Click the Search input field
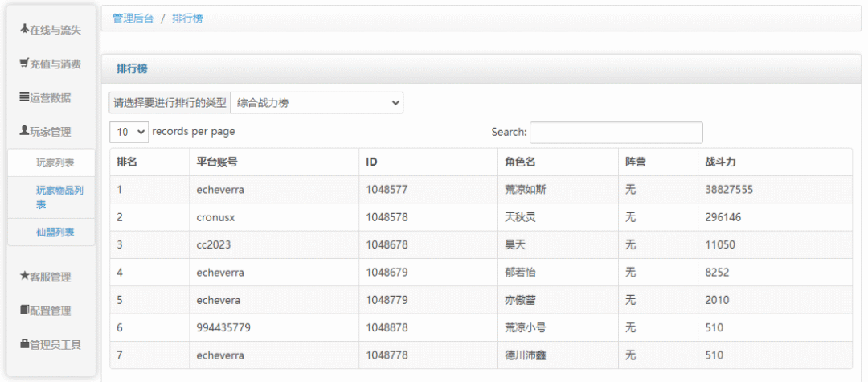 tap(616, 133)
